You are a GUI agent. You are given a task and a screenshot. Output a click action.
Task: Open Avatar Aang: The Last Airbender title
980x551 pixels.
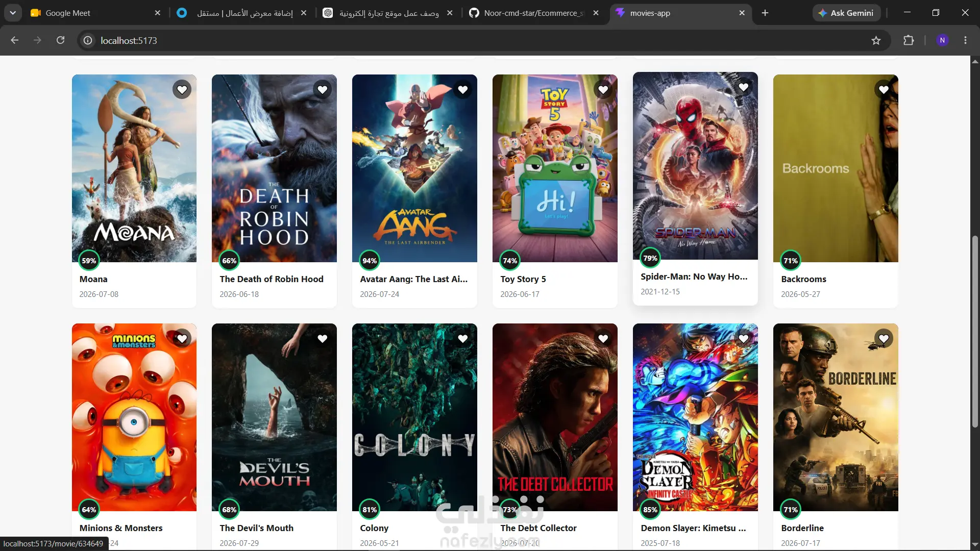pyautogui.click(x=414, y=279)
